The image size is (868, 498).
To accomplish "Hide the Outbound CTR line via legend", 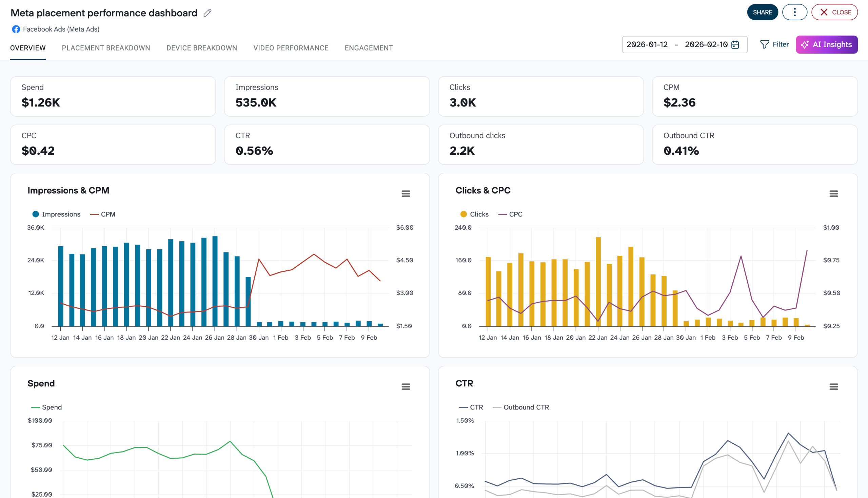I will 521,407.
